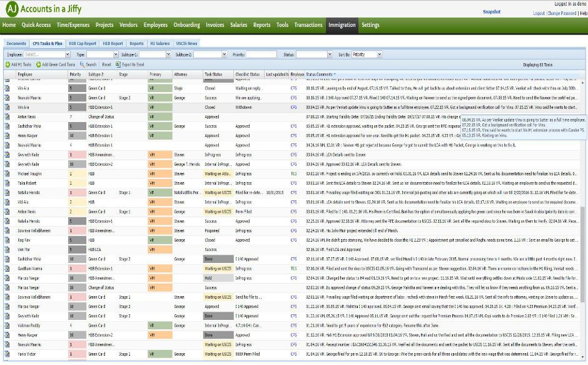Image resolution: width=588 pixels, height=365 pixels.
Task: Open edit icon for Anton Nexis Change of Status row
Action: pyautogui.click(x=7, y=117)
